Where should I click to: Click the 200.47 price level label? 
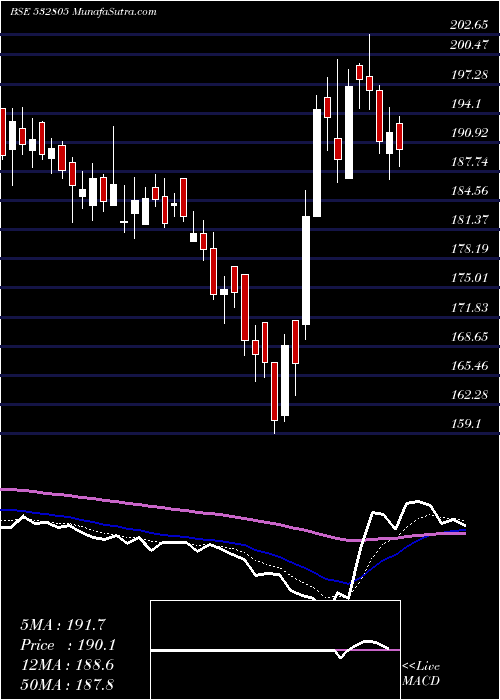pyautogui.click(x=469, y=45)
